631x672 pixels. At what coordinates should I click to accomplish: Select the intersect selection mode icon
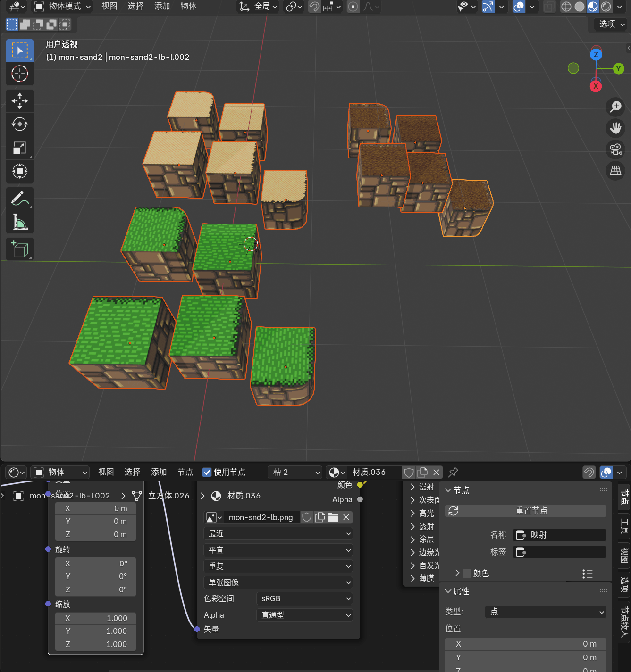point(65,24)
